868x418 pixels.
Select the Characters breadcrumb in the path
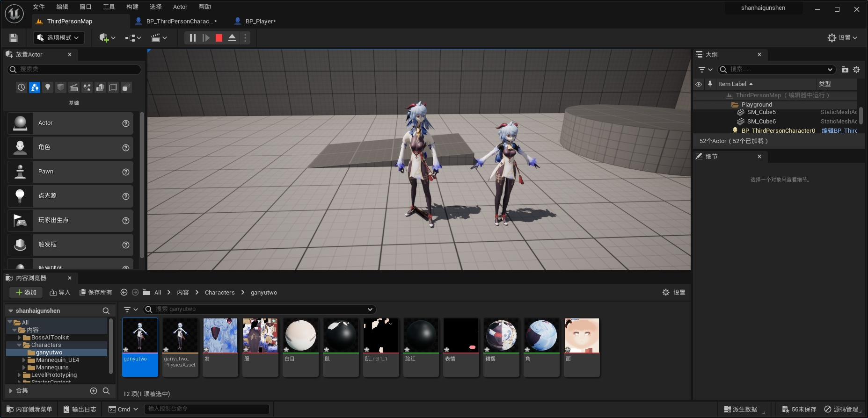pyautogui.click(x=219, y=293)
